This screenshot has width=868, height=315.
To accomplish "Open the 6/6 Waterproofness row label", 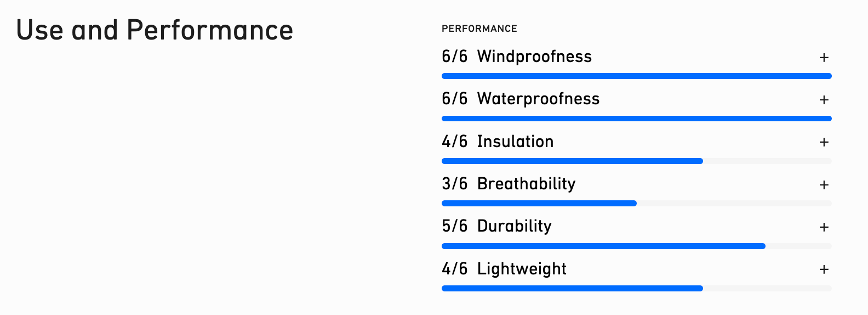I will pos(521,99).
